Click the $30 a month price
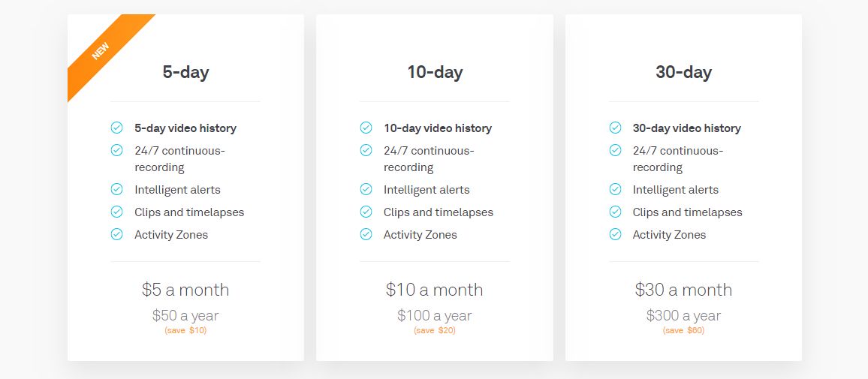868x379 pixels. click(x=683, y=290)
